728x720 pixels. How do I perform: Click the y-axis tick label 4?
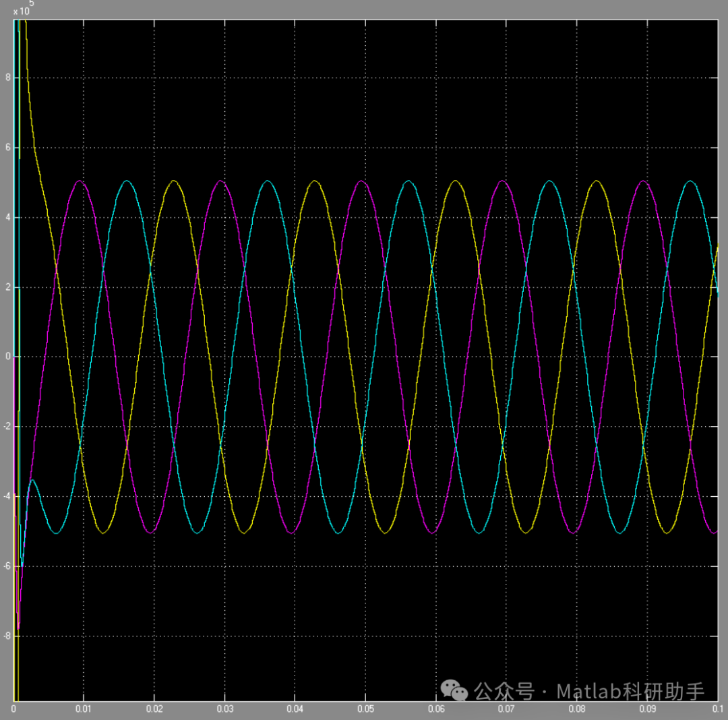click(8, 217)
